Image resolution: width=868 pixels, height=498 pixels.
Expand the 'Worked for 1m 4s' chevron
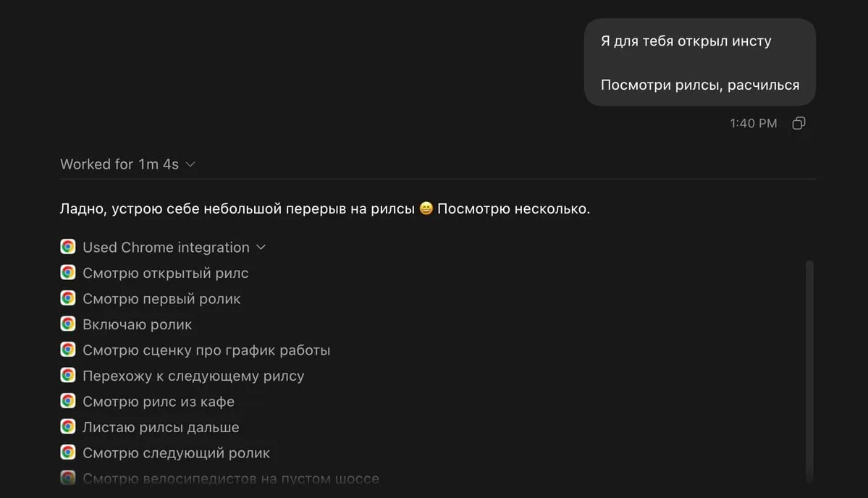click(190, 164)
